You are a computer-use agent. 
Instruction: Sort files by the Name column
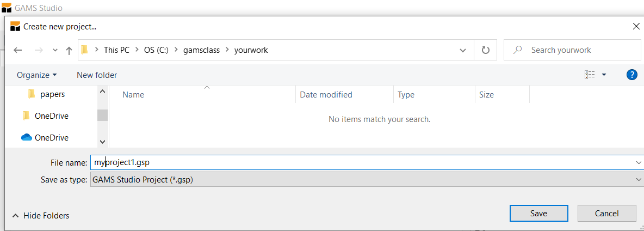(133, 95)
